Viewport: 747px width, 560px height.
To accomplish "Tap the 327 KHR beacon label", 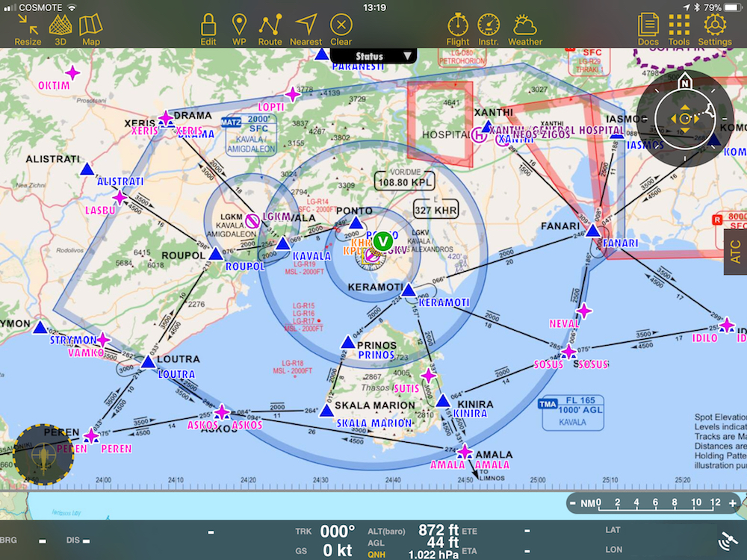I will coord(436,209).
